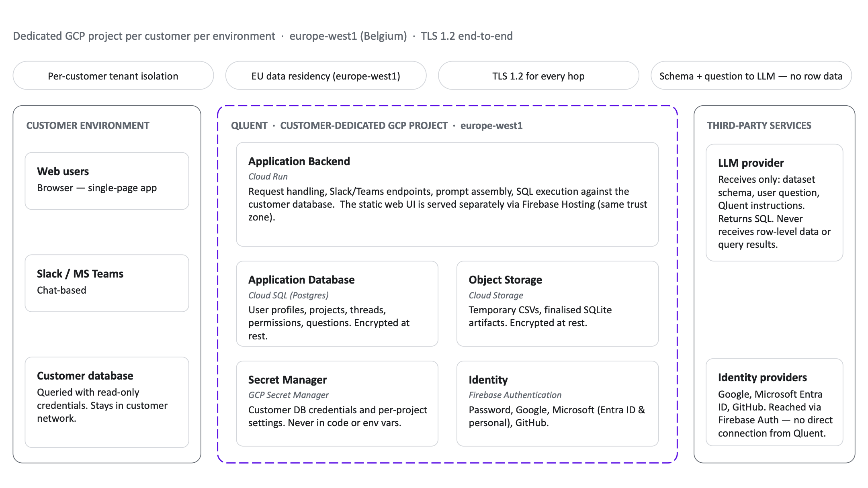This screenshot has width=868, height=488.
Task: Select the Slack / MS Teams box
Action: pos(107,283)
